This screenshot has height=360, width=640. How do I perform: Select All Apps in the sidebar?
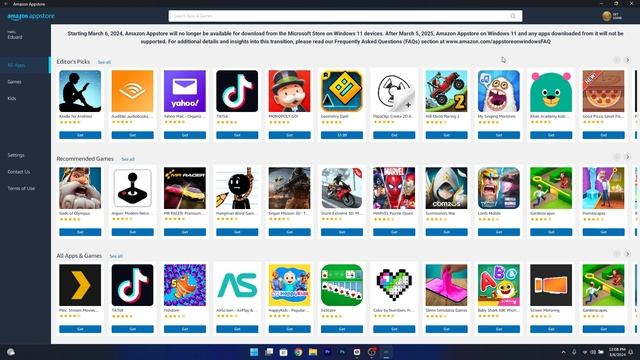tap(25, 65)
